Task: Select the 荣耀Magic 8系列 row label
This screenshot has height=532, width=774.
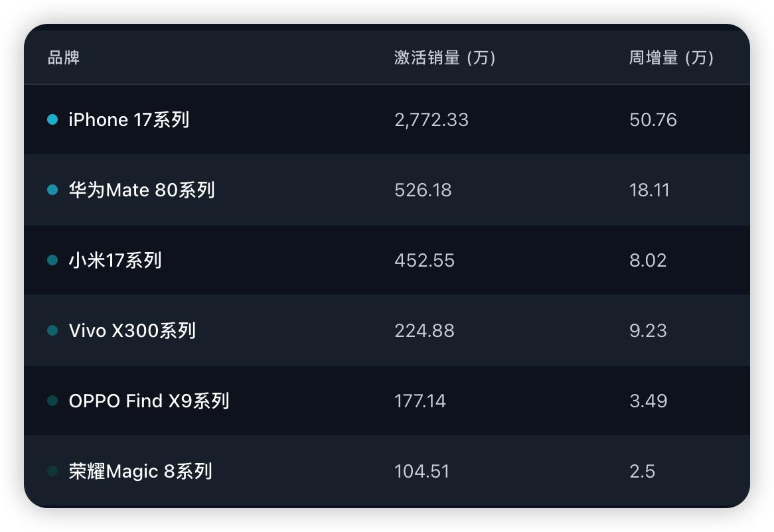Action: pyautogui.click(x=140, y=472)
